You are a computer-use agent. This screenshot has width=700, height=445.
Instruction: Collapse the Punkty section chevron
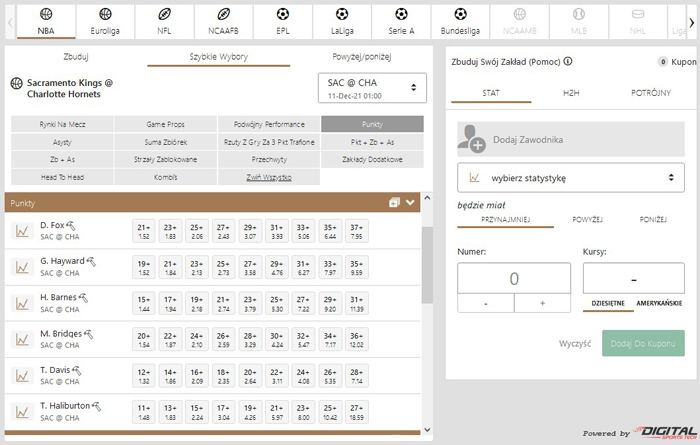(410, 202)
